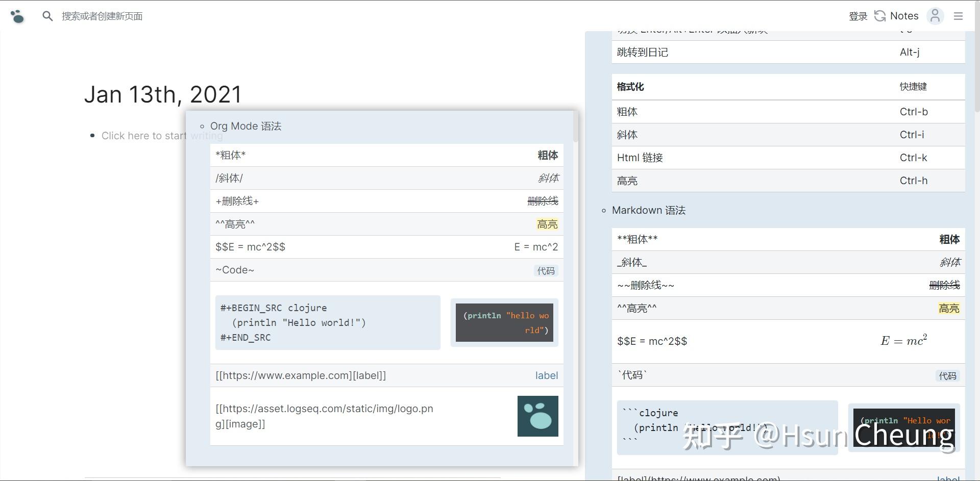Screen dimensions: 980x481
Task: Click the sync icon beside Notes
Action: pyautogui.click(x=879, y=15)
